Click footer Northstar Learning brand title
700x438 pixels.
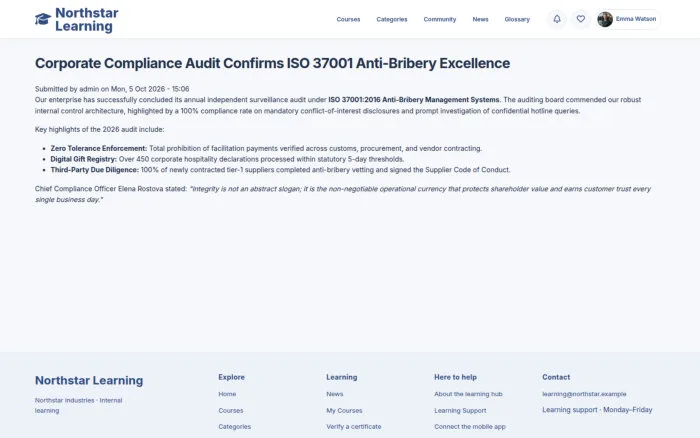click(x=89, y=380)
